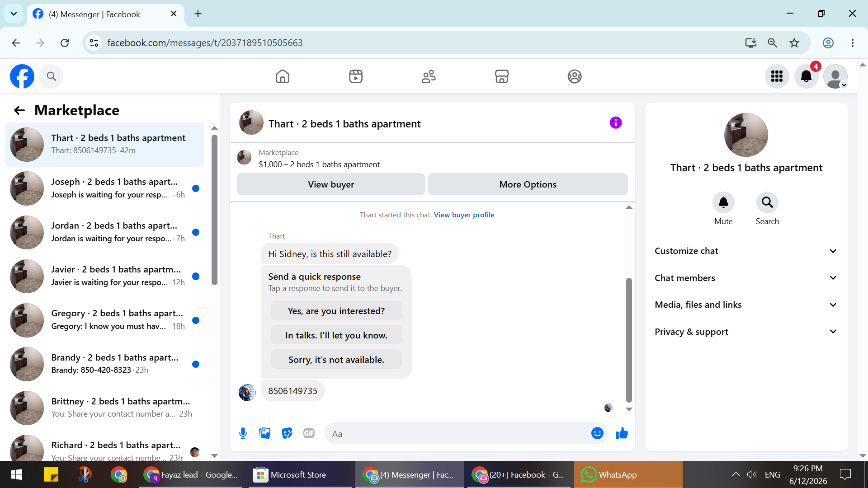Open the Windows Start menu
This screenshot has width=868, height=488.
[16, 474]
